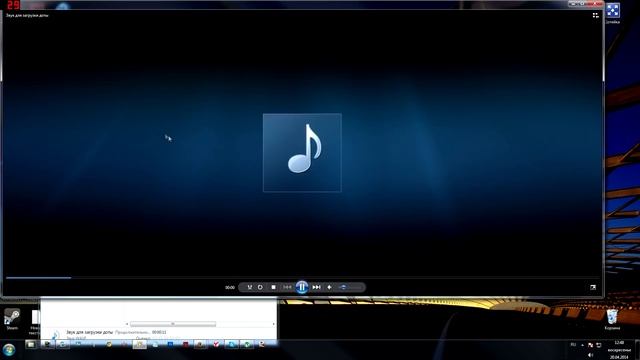The image size is (640, 360).
Task: Stop playback with the square stop button
Action: click(x=273, y=287)
